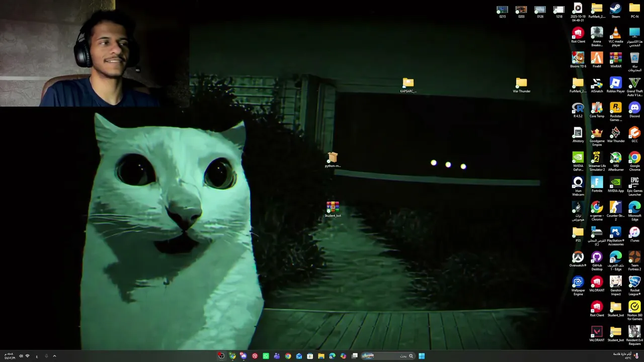The image size is (644, 362).
Task: Click the iTunes desktop icon
Action: (x=634, y=235)
